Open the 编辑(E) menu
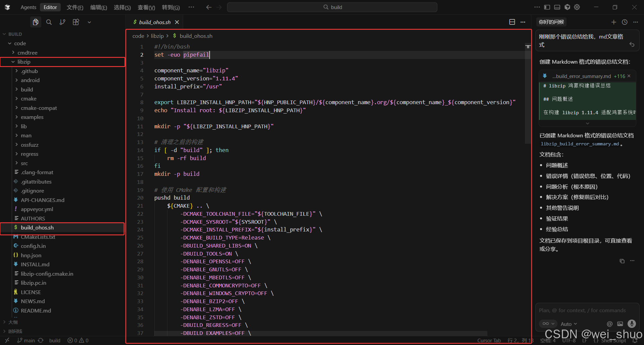Image resolution: width=644 pixels, height=345 pixels. (99, 7)
